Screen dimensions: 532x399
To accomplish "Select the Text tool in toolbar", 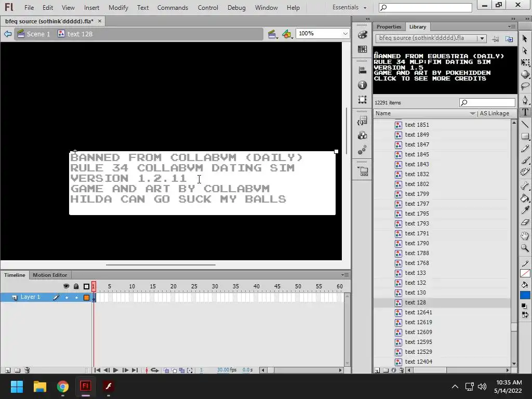I will tap(525, 112).
